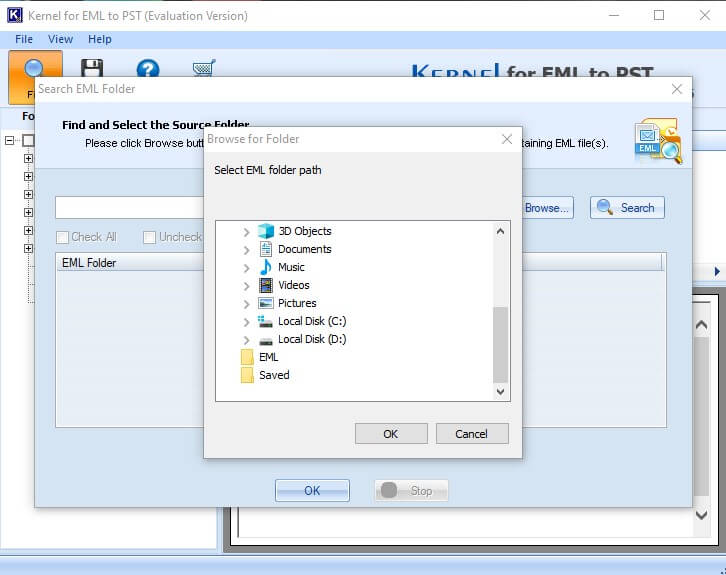
Task: Select the 'Saved' folder name
Action: click(274, 375)
